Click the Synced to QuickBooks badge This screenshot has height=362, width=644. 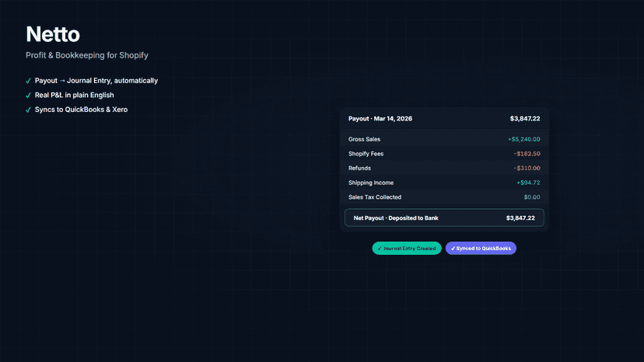point(481,249)
